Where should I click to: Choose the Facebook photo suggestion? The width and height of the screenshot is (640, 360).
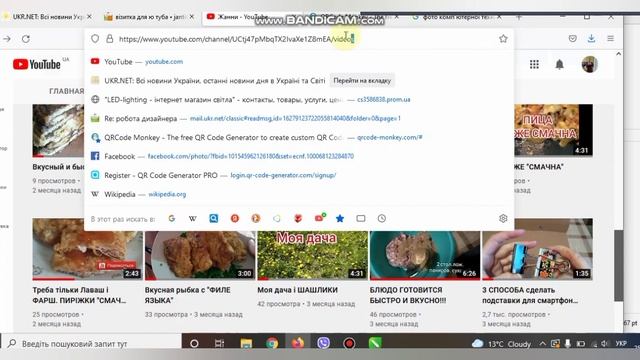pos(299,156)
